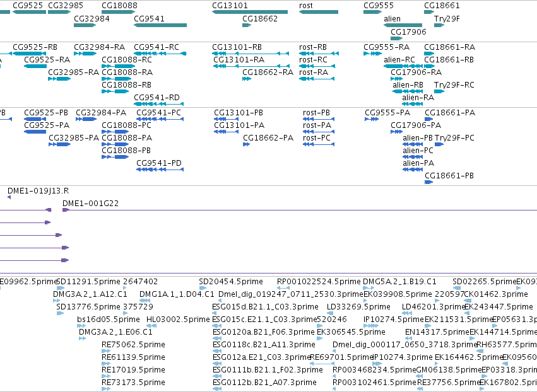
Task: Select the CG17906 gene arrow
Action: pos(396,38)
